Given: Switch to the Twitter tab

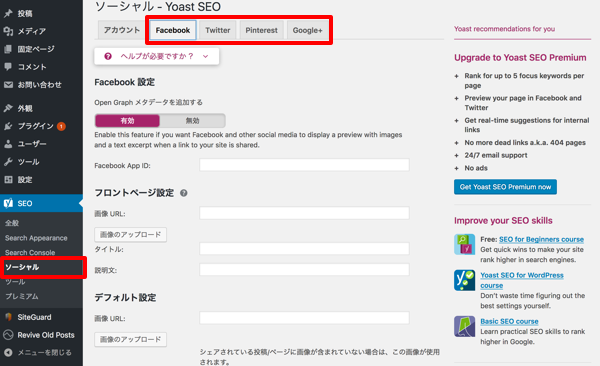Looking at the screenshot, I should tap(218, 30).
